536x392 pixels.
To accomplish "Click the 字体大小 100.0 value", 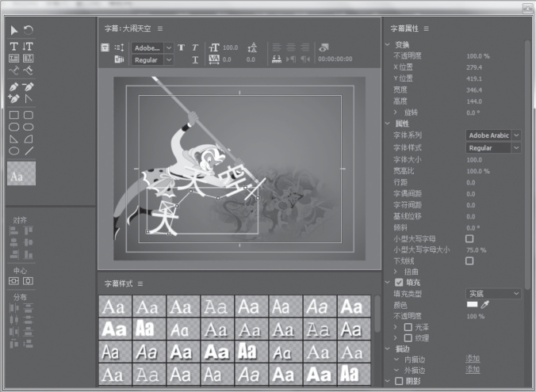I will coord(474,160).
